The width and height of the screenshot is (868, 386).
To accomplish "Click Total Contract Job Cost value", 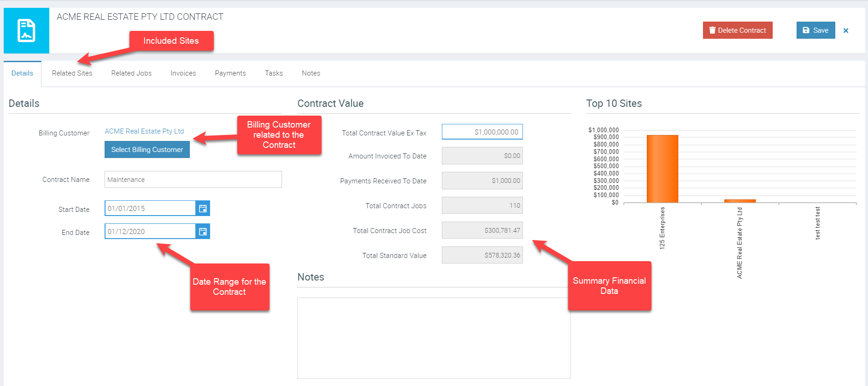I will 482,230.
